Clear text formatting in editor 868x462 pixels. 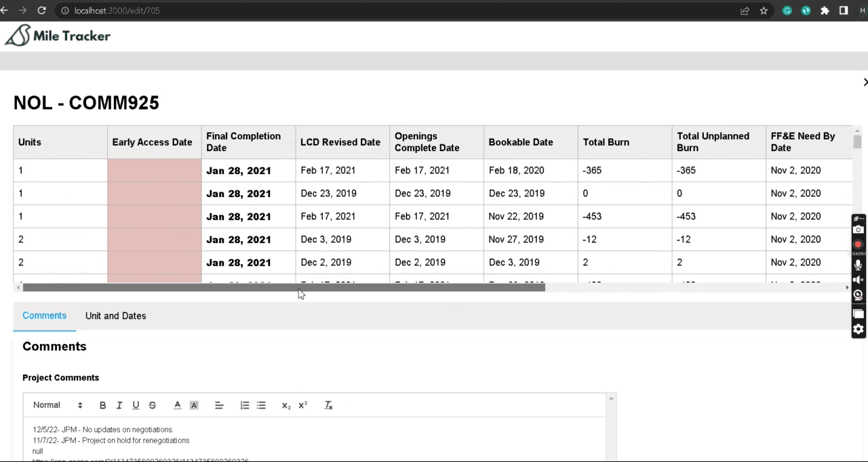click(328, 405)
